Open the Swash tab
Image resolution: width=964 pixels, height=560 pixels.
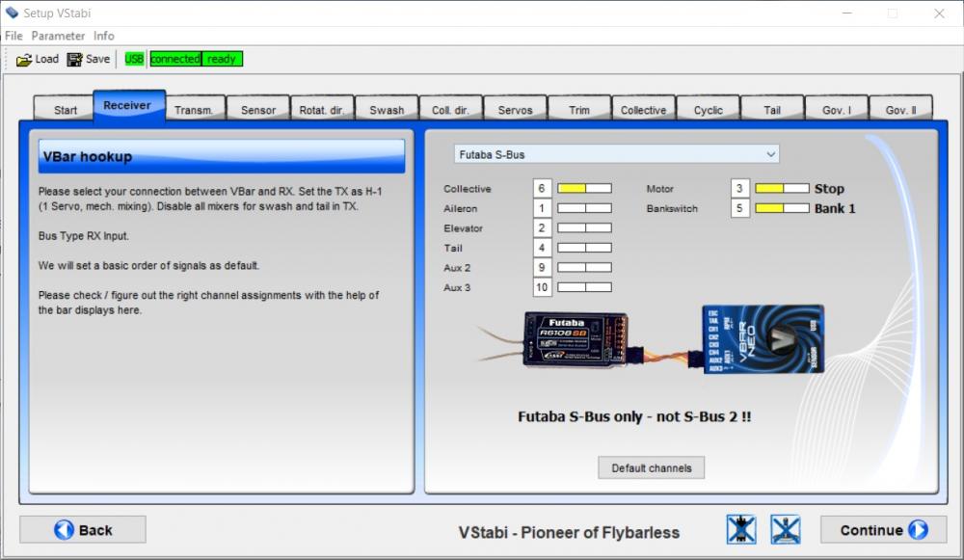(387, 110)
